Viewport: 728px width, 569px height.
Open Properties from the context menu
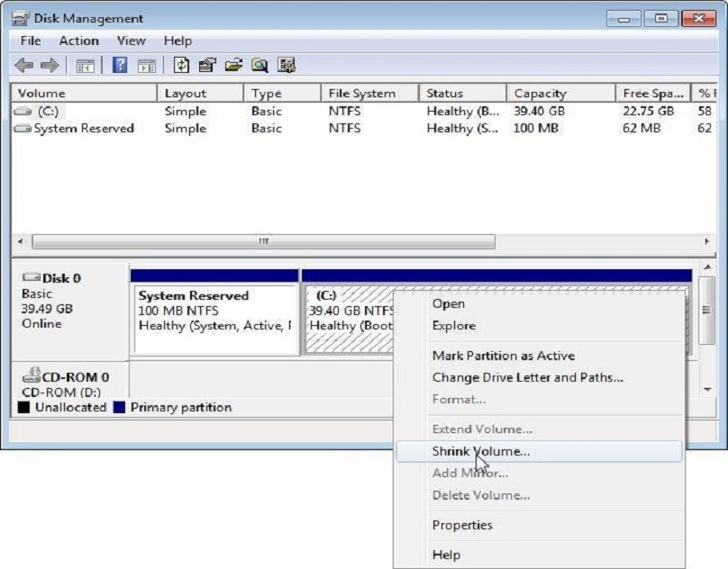(462, 525)
